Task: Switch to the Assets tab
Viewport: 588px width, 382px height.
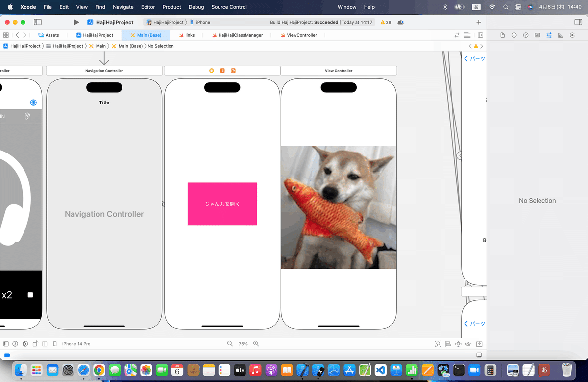Action: pyautogui.click(x=49, y=35)
